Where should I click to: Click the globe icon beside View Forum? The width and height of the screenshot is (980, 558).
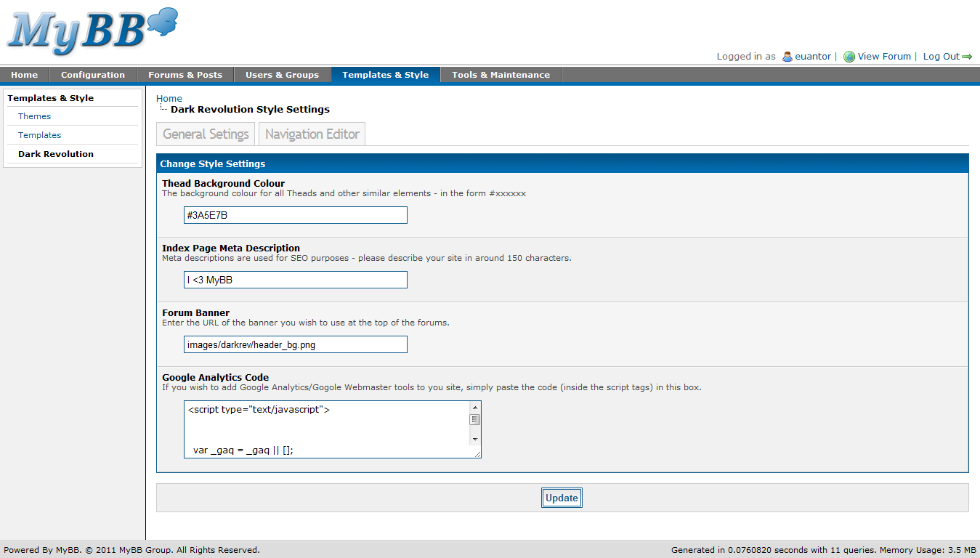(x=849, y=57)
